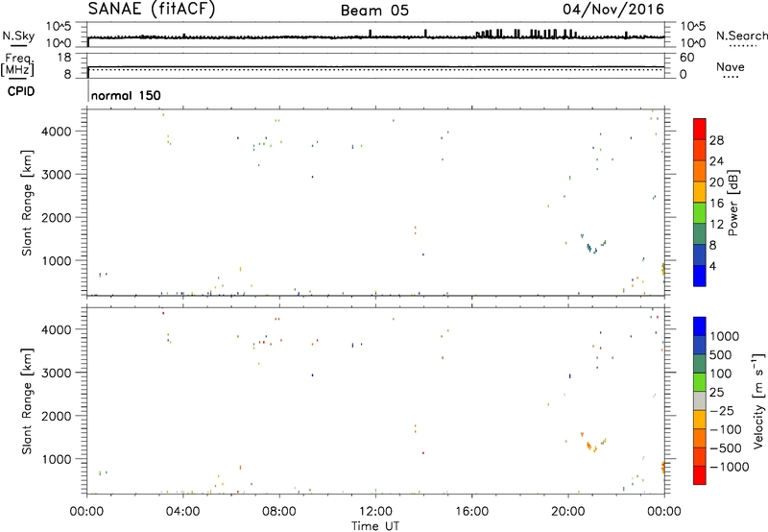
Task: Click the '4' power colorbar tick label
Action: (712, 266)
